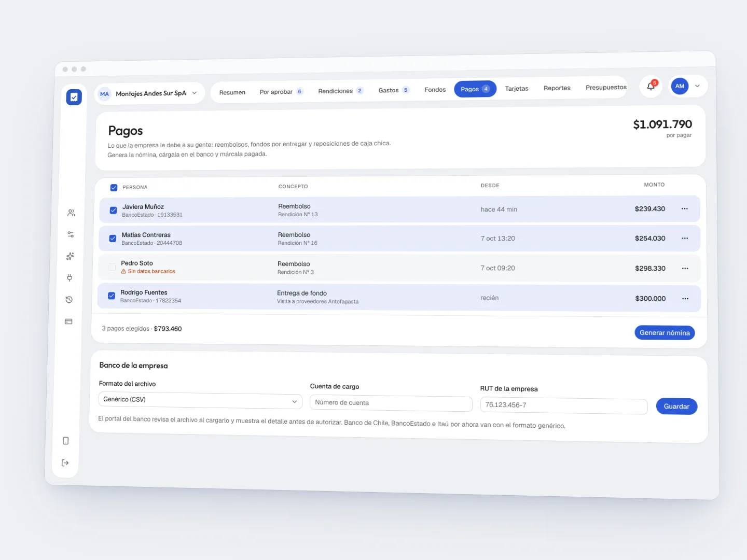The height and width of the screenshot is (560, 747).
Task: Select the Pagos tab
Action: pos(475,89)
